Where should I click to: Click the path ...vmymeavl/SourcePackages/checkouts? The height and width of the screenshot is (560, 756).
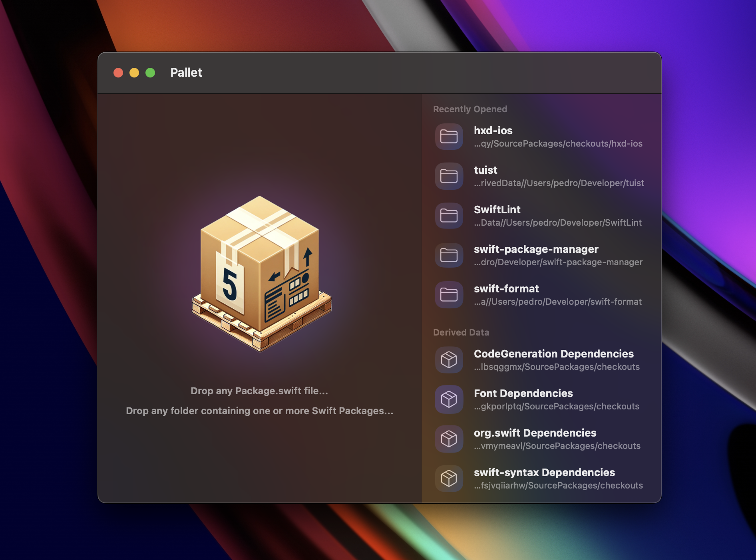[557, 446]
